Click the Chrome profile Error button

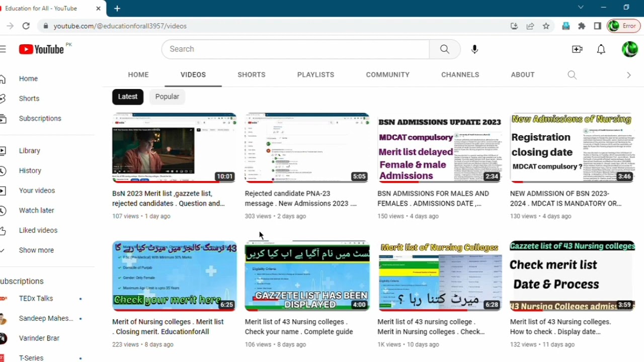pyautogui.click(x=623, y=26)
